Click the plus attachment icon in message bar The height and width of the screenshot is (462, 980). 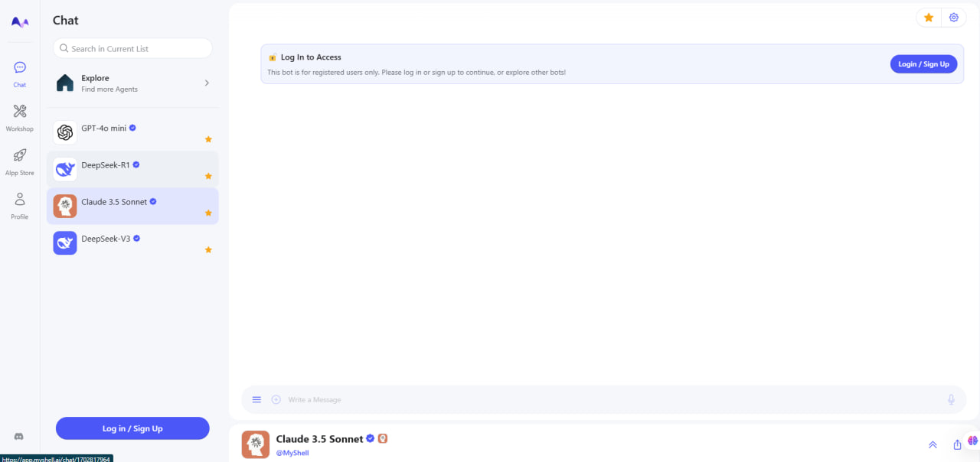click(x=276, y=399)
